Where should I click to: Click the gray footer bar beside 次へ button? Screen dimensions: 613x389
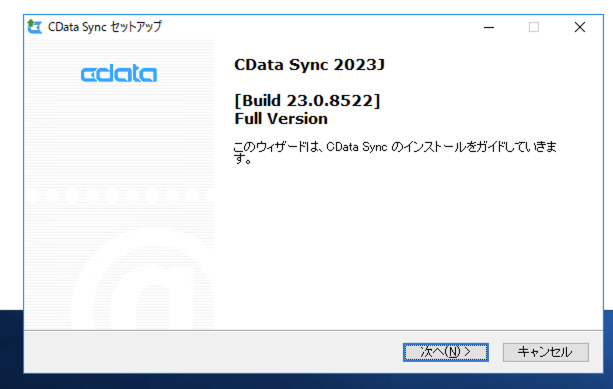click(213, 352)
